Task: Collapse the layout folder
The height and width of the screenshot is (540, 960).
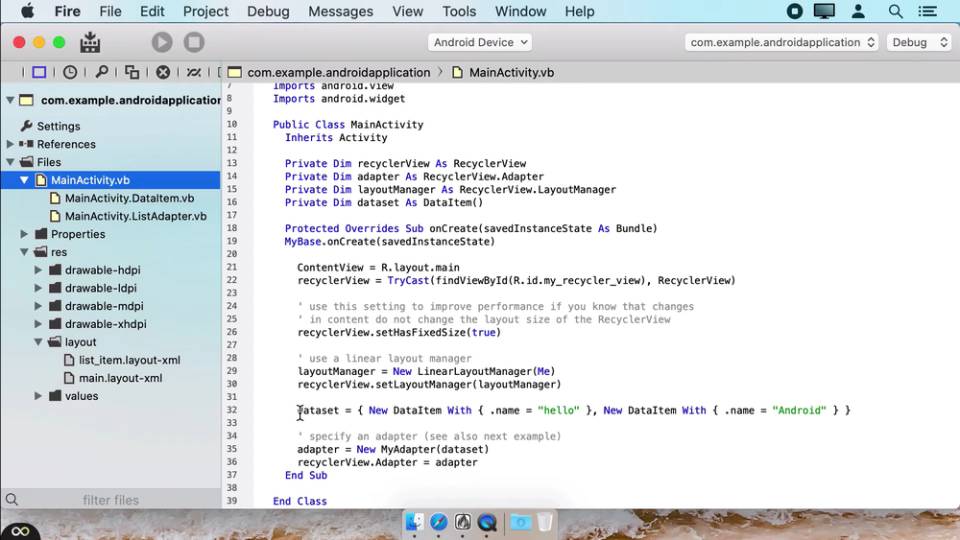Action: click(x=39, y=342)
